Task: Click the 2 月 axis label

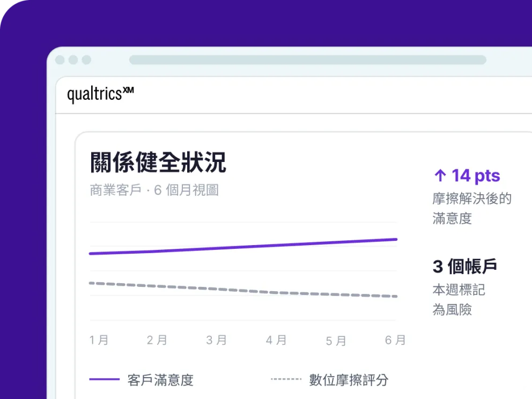Action: pyautogui.click(x=157, y=340)
